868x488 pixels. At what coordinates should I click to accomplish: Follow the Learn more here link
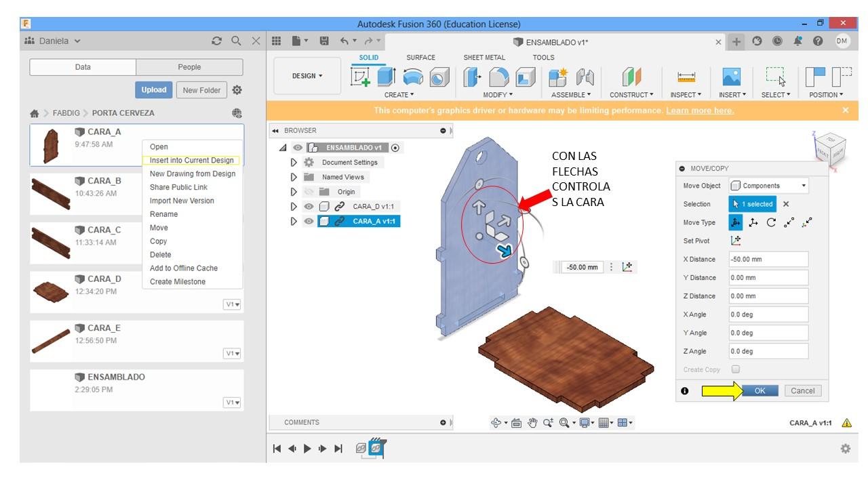(700, 110)
